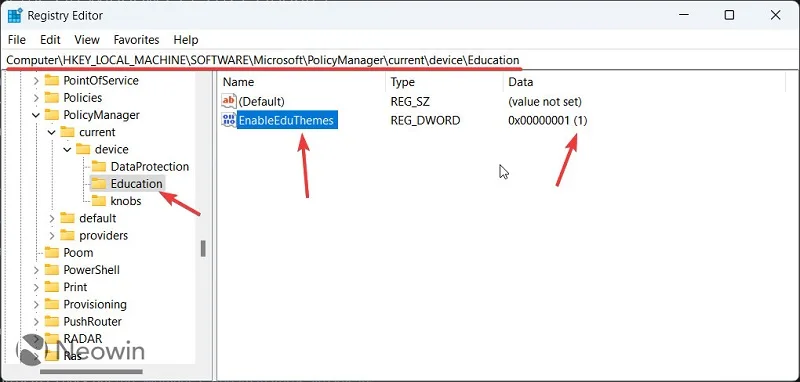Open the Favorites menu
Screen dimensions: 800x382
(x=136, y=40)
